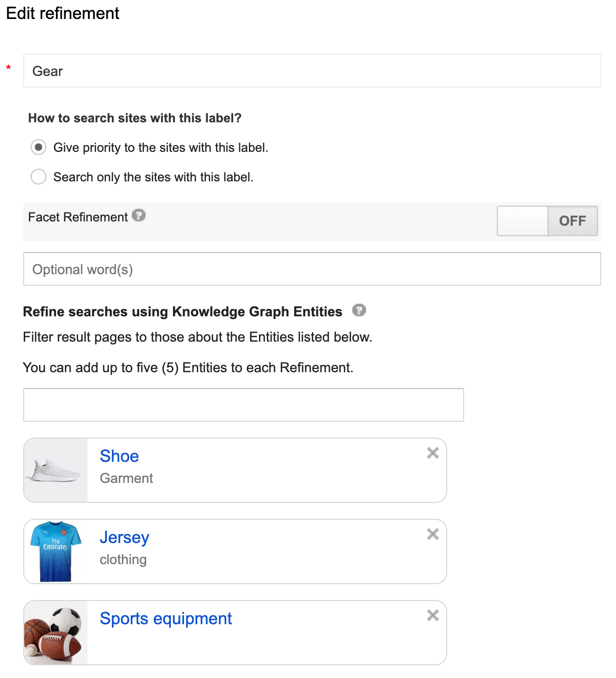Click the Facet Refinement help icon
616x678 pixels.
[x=139, y=216]
